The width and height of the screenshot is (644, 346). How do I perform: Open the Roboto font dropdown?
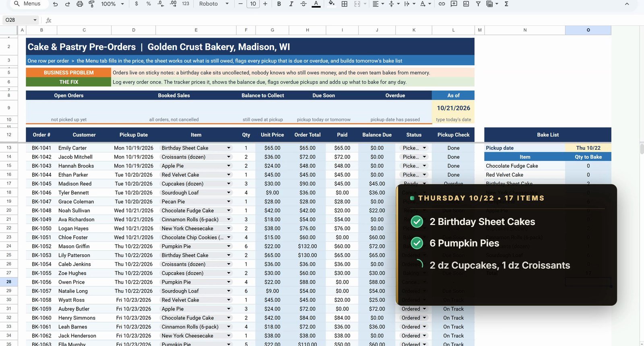(214, 4)
